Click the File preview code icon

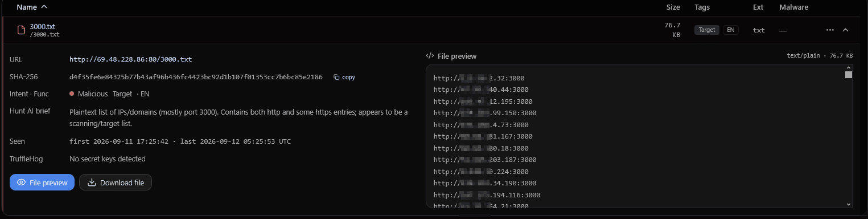(430, 56)
